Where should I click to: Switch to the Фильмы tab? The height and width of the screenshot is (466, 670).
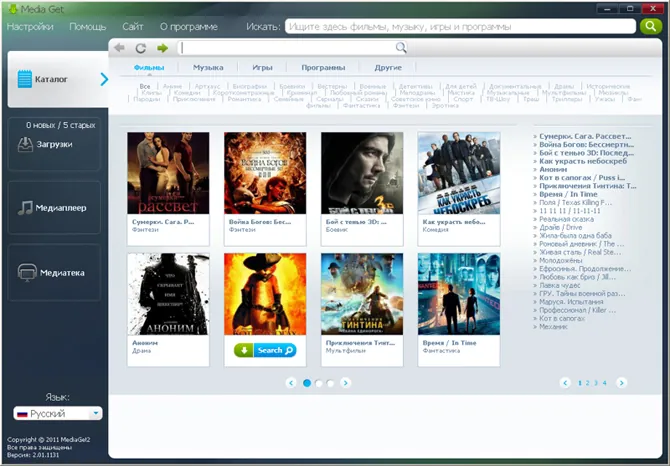click(x=149, y=67)
